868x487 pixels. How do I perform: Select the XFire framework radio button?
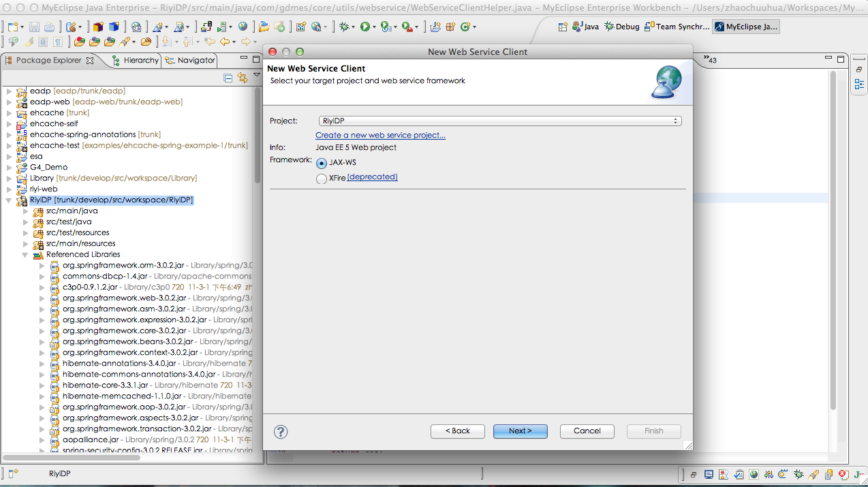coord(322,179)
